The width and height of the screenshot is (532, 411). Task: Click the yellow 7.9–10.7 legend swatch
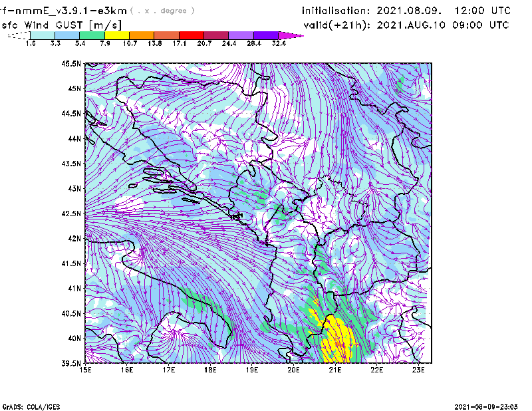tap(117, 35)
